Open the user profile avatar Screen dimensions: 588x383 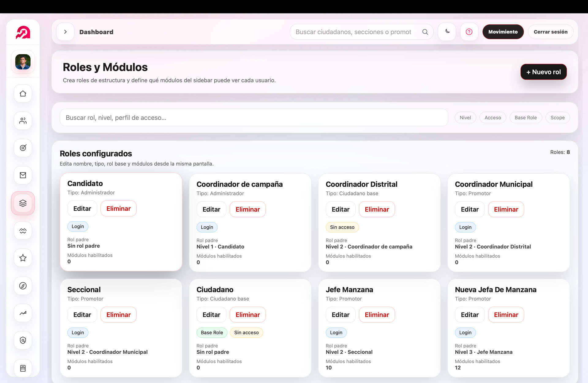(x=23, y=62)
